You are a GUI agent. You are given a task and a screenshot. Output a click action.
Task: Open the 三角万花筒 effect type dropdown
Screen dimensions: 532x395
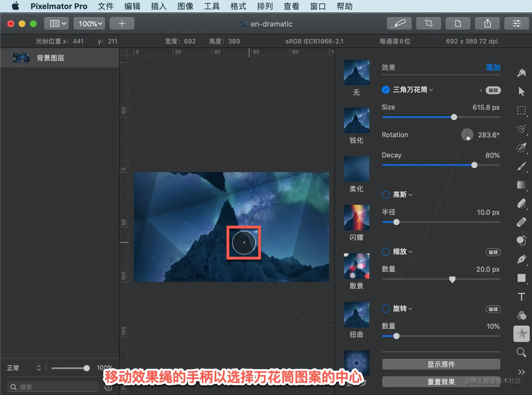413,90
